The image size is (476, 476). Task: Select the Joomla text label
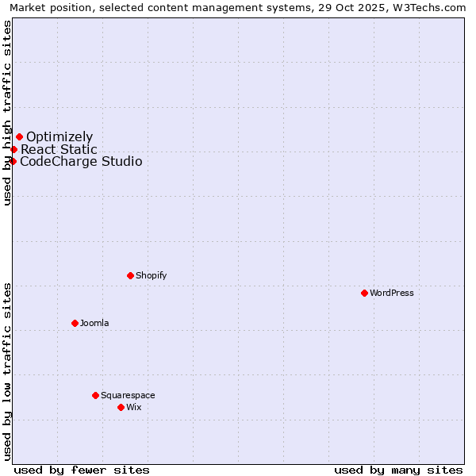tap(94, 323)
